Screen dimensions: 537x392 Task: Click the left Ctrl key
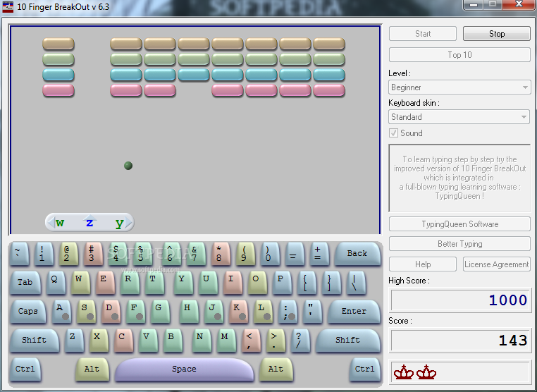pyautogui.click(x=25, y=369)
